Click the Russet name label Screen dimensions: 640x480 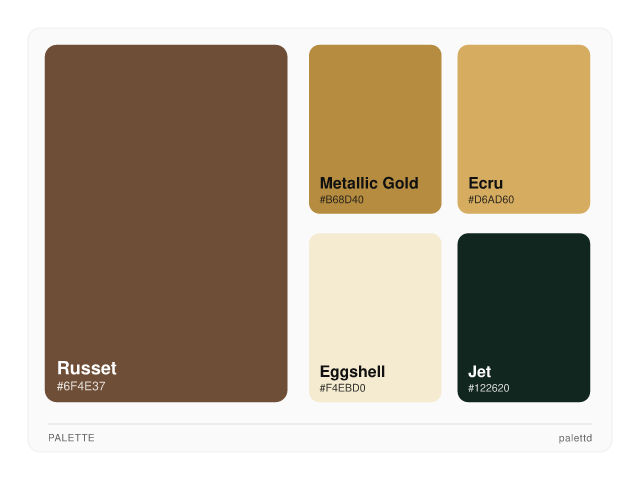coord(87,368)
